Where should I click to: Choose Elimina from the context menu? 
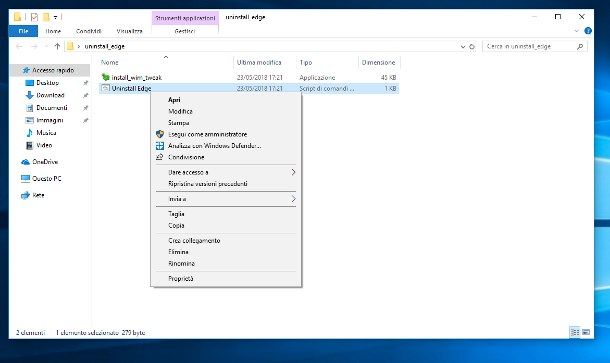click(178, 252)
